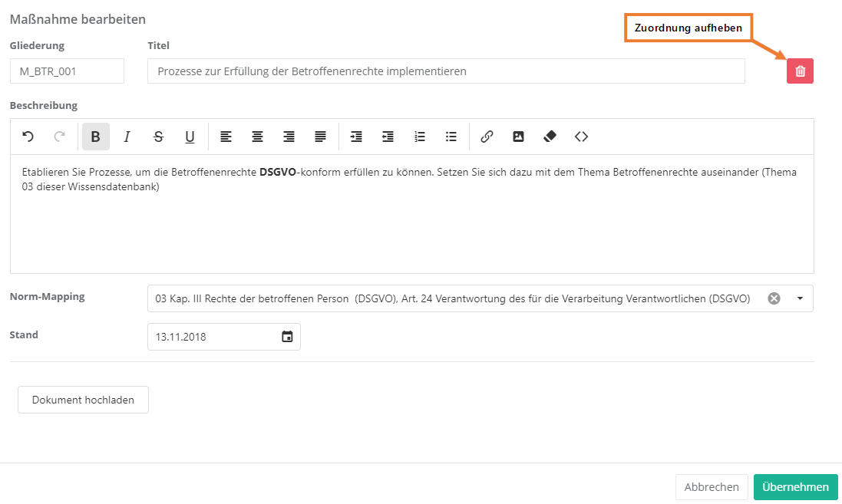This screenshot has width=842, height=504.
Task: Click into the Titel input field
Action: (445, 71)
